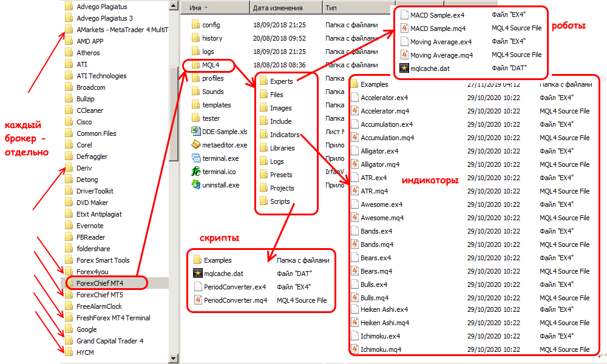The image size is (607, 364).
Task: Select the Presets folder
Action: pyautogui.click(x=281, y=175)
